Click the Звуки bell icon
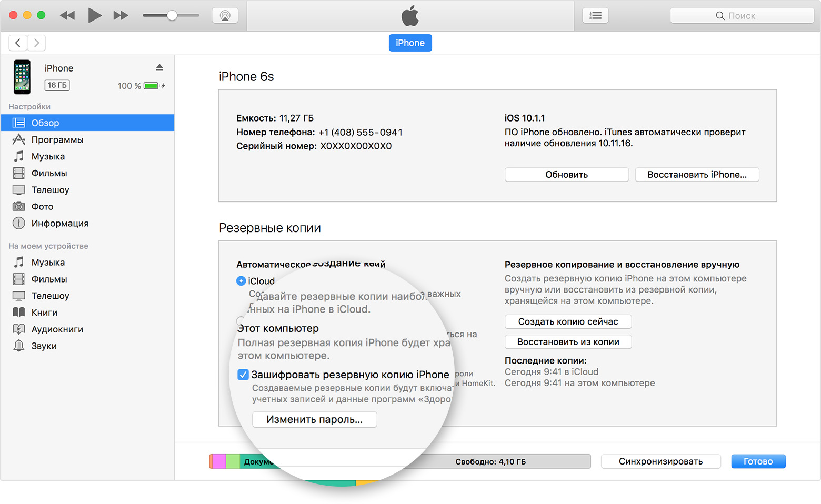This screenshot has width=821, height=504. tap(19, 346)
